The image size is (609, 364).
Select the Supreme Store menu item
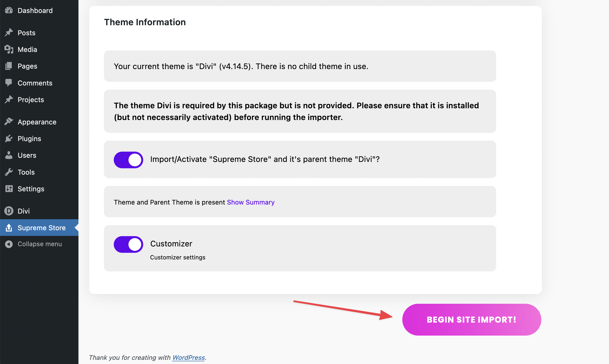[x=41, y=228]
